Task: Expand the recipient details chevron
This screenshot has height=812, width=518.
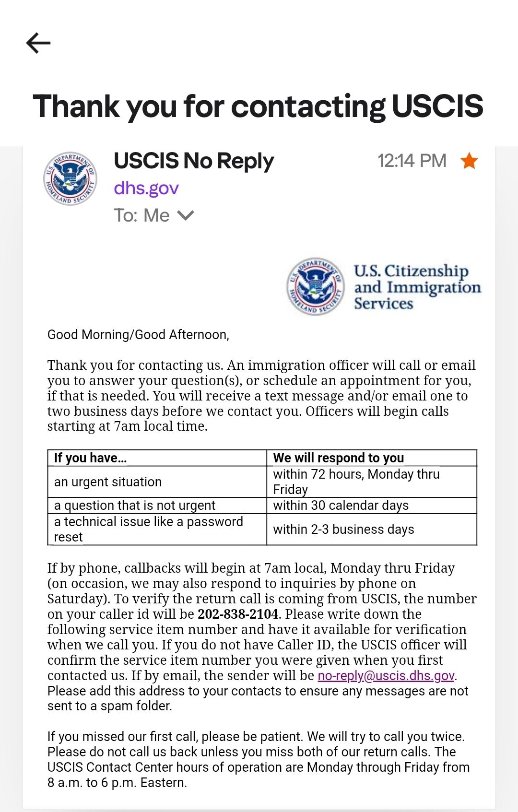Action: tap(186, 215)
